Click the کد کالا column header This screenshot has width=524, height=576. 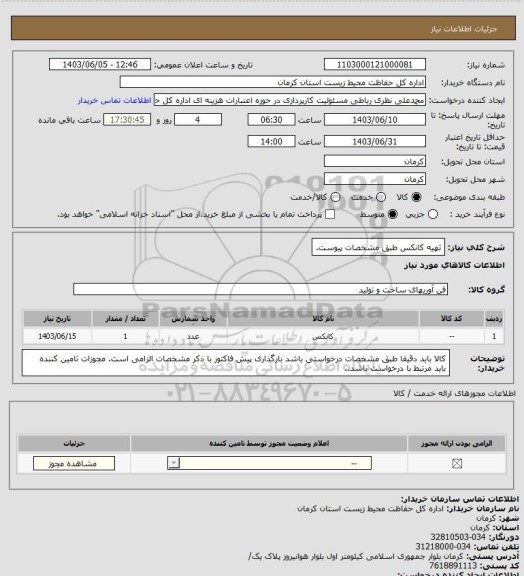[451, 319]
